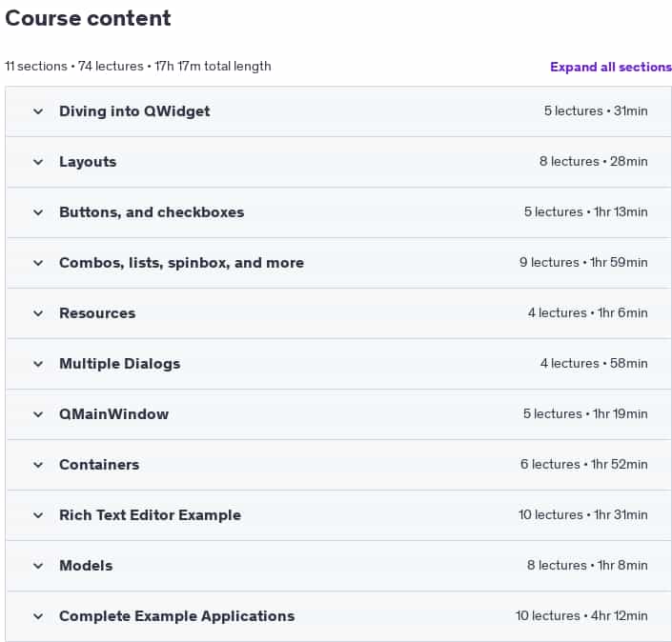The width and height of the screenshot is (672, 642).
Task: Select the Resources section title
Action: pyautogui.click(x=97, y=313)
